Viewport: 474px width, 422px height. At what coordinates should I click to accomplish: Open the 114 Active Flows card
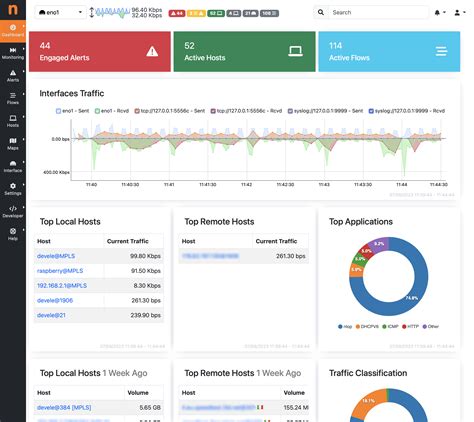pyautogui.click(x=389, y=51)
